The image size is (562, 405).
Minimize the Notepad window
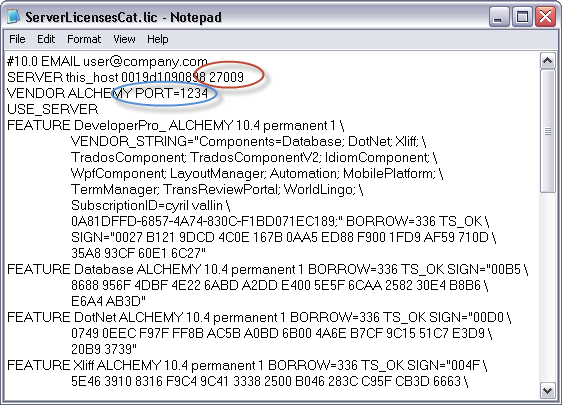click(499, 16)
